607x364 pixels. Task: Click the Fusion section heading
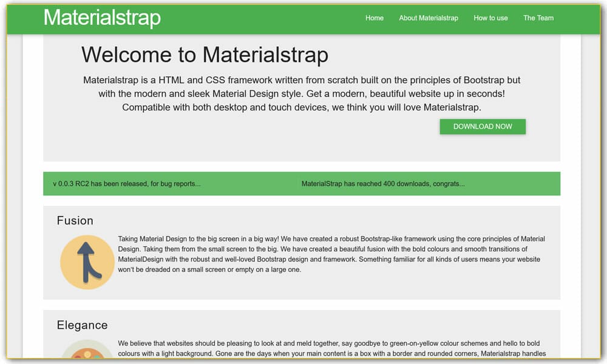click(x=75, y=220)
